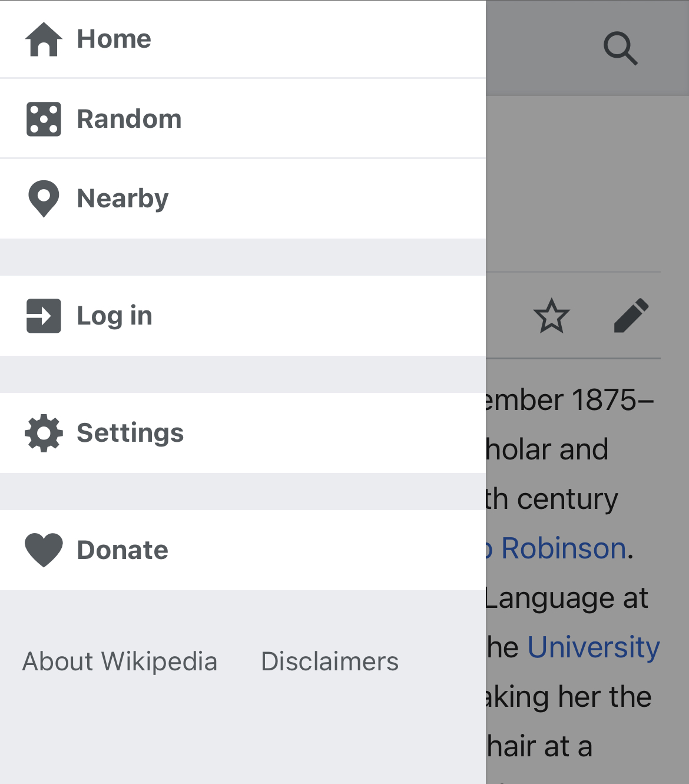The width and height of the screenshot is (689, 784).
Task: Add page to watchlist with star
Action: pyautogui.click(x=551, y=316)
